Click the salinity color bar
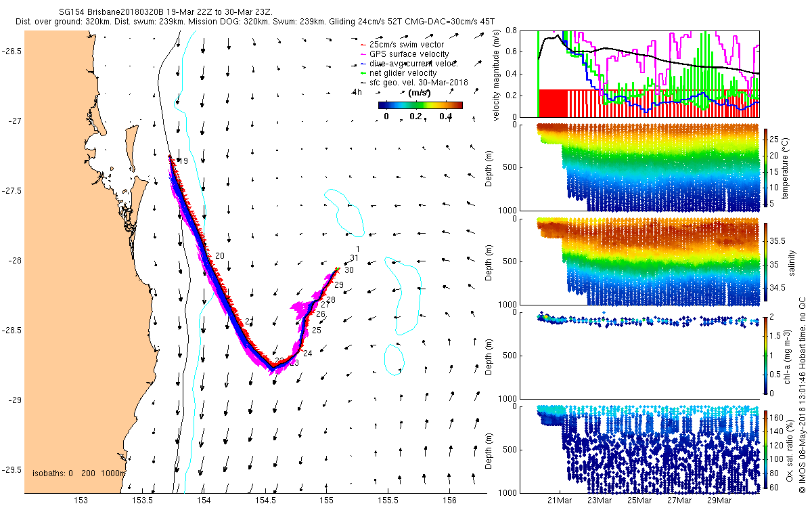The height and width of the screenshot is (508, 812). click(x=765, y=261)
